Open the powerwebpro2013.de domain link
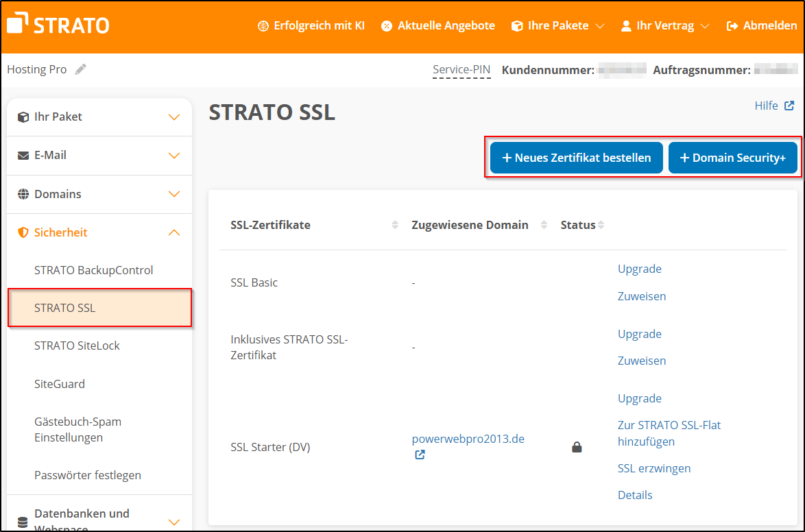Screen dimensions: 805x532 (468, 439)
